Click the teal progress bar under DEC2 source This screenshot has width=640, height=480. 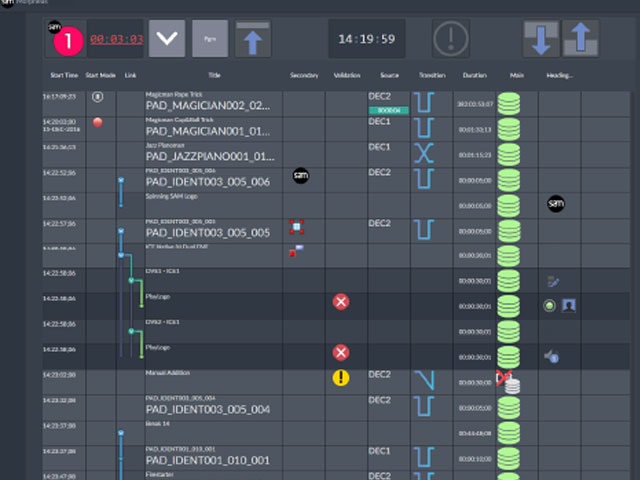click(x=385, y=110)
